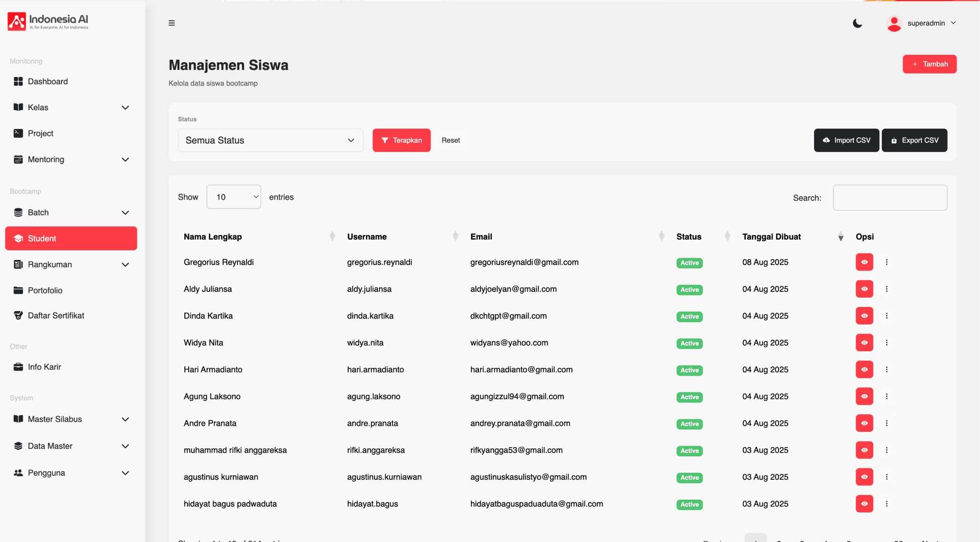980x542 pixels.
Task: Switch to dark mode moon icon
Action: [x=857, y=23]
